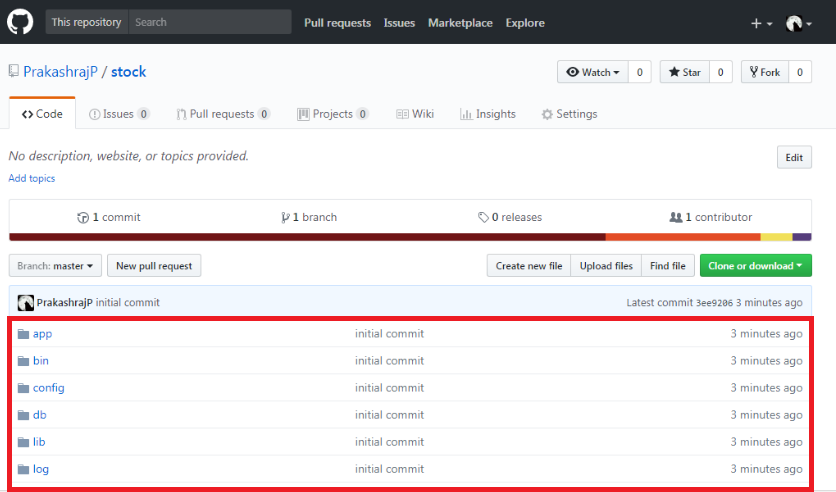Screen dimensions: 836x492
Task: Expand the Branch: master selector
Action: (55, 266)
